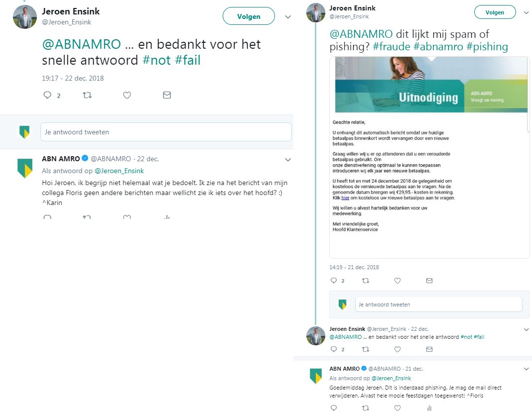The height and width of the screenshot is (411, 532).
Task: Open the #pishing hashtag link
Action: [x=487, y=46]
